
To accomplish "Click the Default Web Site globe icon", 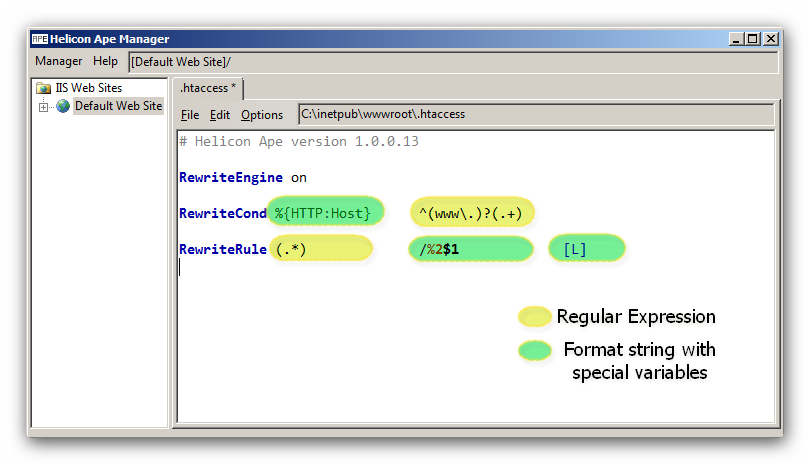I will (x=63, y=106).
